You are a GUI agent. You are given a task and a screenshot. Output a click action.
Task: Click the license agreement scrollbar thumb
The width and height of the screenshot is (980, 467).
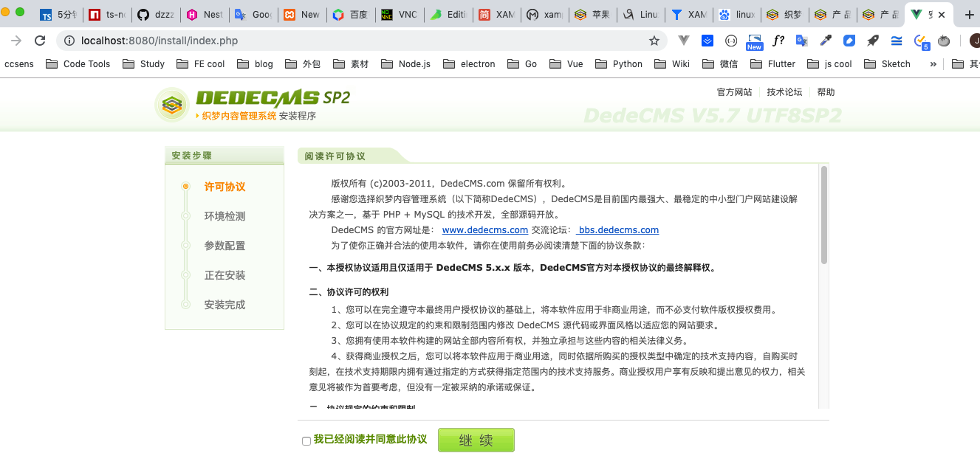[823, 215]
